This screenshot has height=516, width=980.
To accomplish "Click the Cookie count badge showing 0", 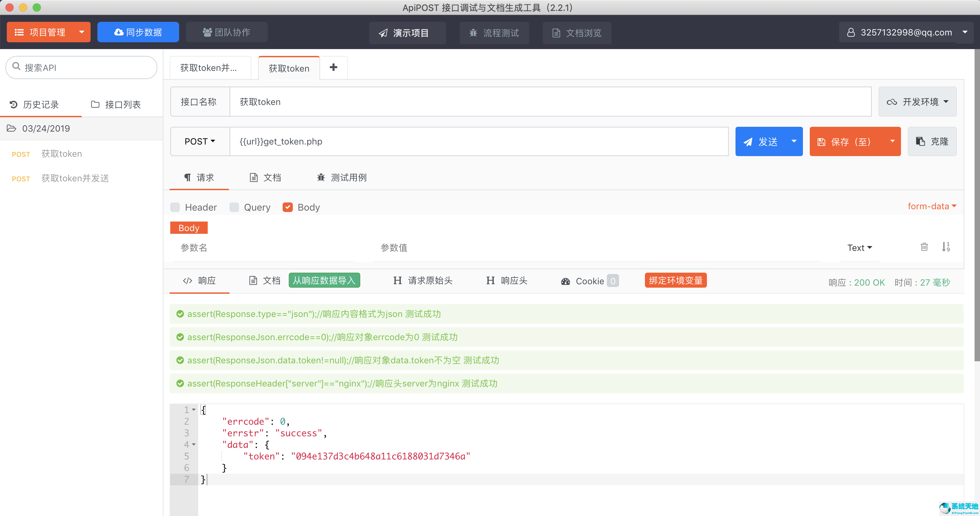I will pyautogui.click(x=613, y=281).
